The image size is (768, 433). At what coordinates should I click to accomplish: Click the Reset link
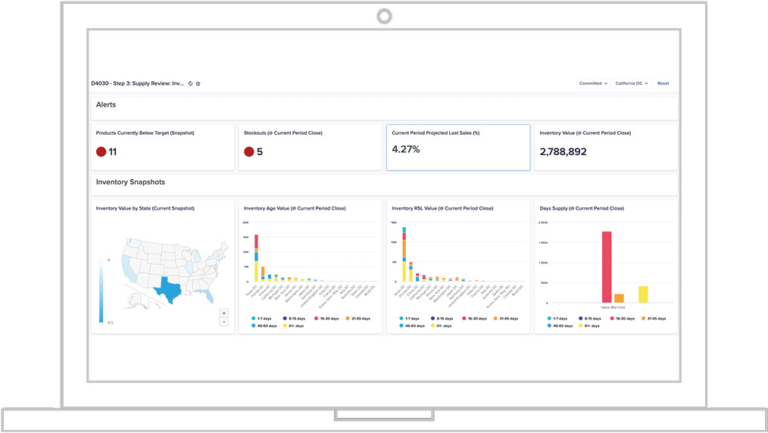(x=663, y=83)
